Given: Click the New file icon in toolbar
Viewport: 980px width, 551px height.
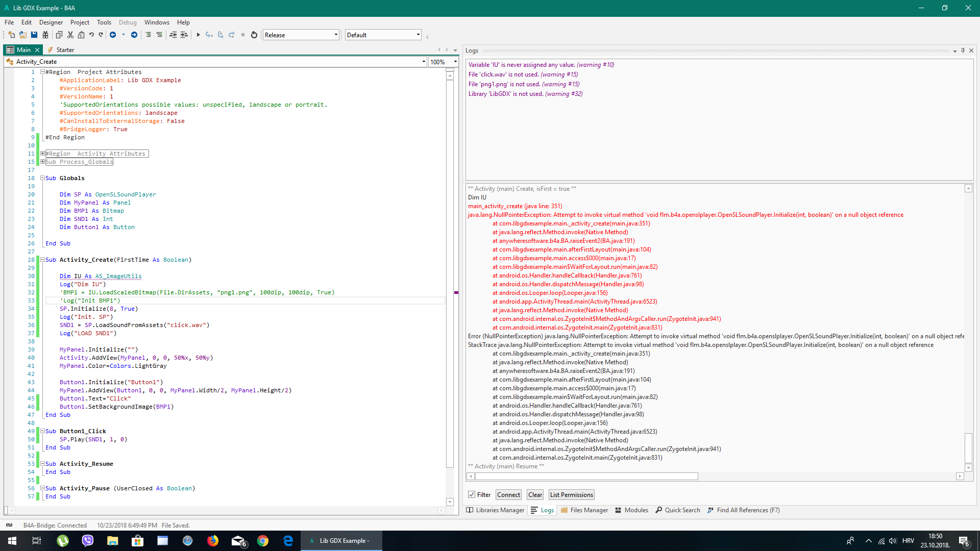Looking at the screenshot, I should pyautogui.click(x=12, y=35).
